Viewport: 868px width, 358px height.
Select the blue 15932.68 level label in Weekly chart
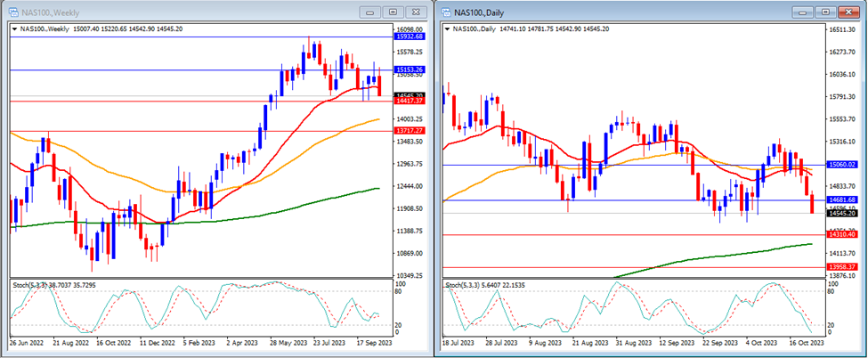pos(410,37)
